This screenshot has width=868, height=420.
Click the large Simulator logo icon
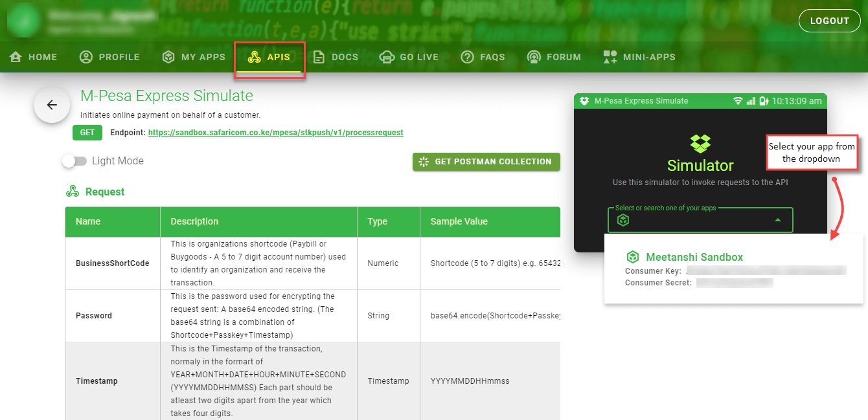pos(700,142)
